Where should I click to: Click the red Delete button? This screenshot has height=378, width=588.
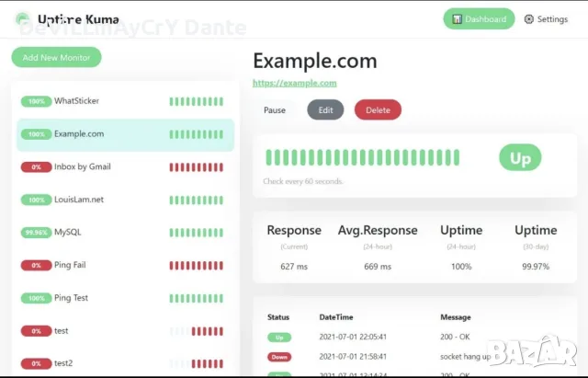(x=378, y=110)
